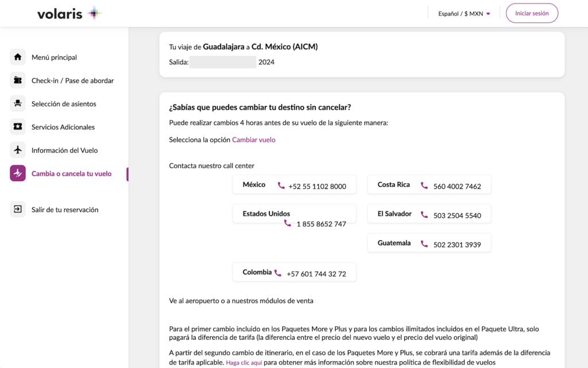Click the '¿Sabías que puedes cambiar tu destino sin cancelar?' heading
This screenshot has width=588, height=368.
coord(260,108)
